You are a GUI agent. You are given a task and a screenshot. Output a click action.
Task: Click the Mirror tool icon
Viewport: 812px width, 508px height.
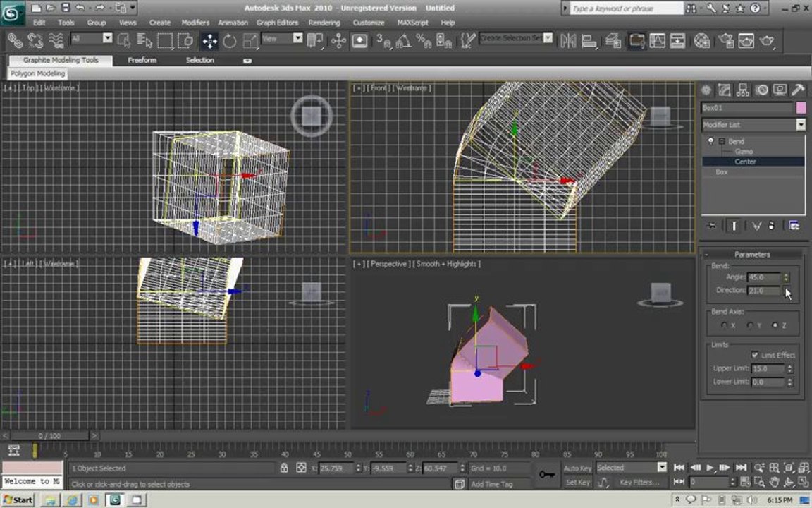[x=568, y=41]
